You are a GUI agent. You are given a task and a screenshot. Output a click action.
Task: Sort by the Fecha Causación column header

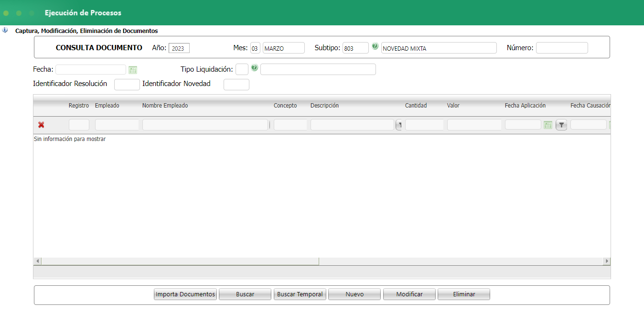pyautogui.click(x=590, y=106)
